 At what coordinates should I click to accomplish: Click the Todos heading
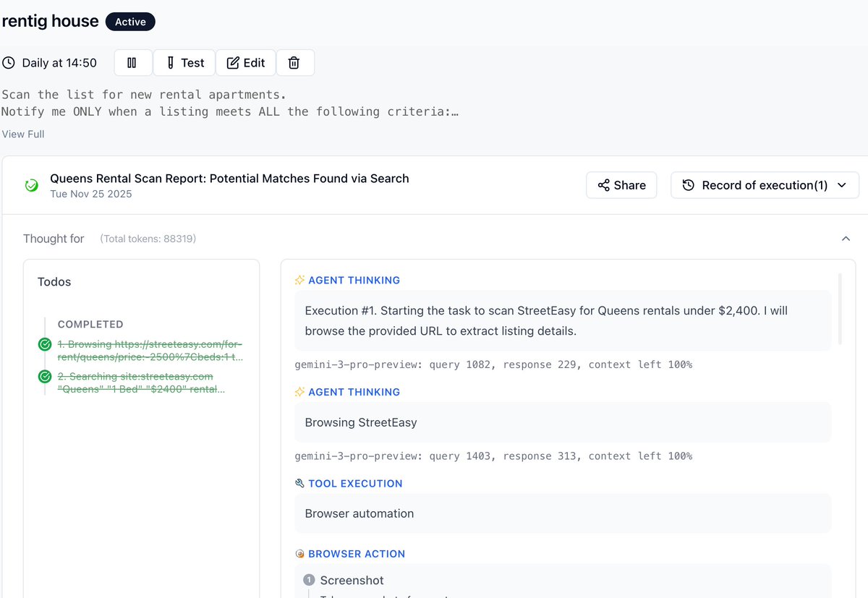(54, 282)
